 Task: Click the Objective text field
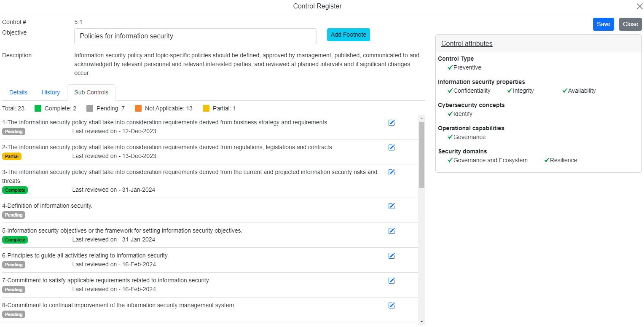pyautogui.click(x=195, y=36)
